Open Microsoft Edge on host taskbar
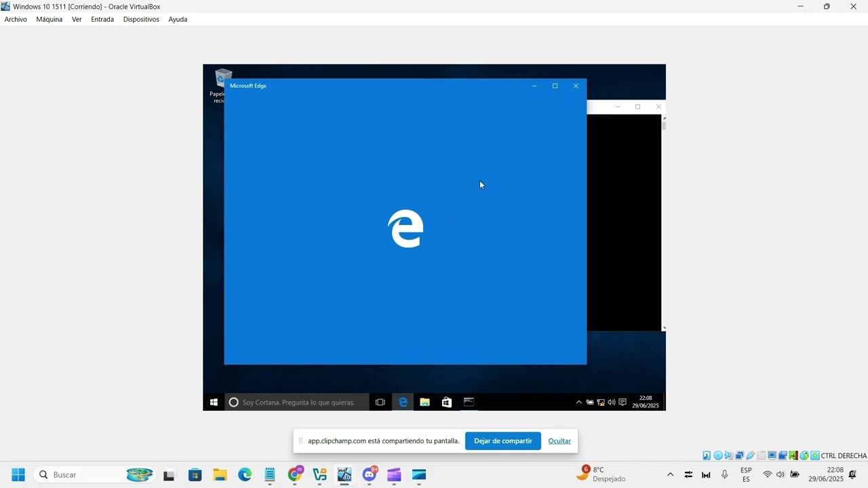Screen dimensions: 868x488 pos(245,474)
